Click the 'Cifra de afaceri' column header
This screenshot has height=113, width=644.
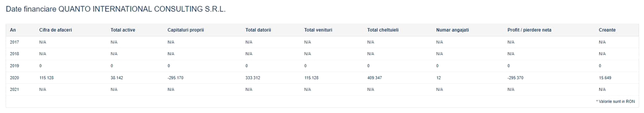pos(55,30)
